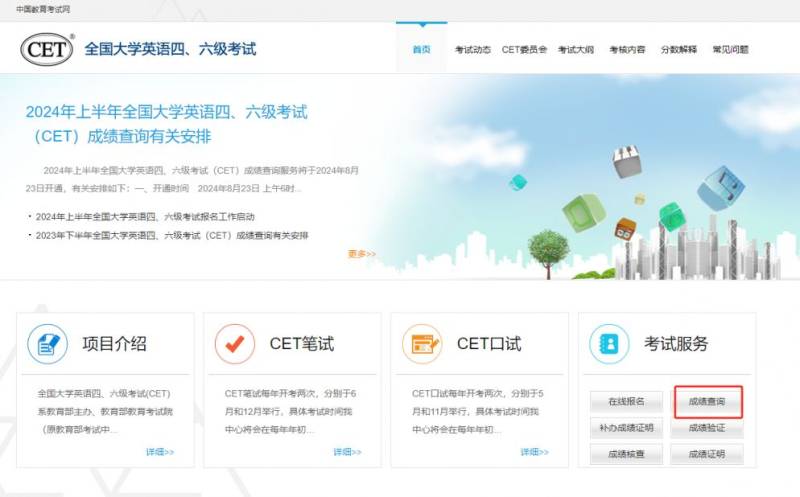
Task: Click the orange 更多>> link
Action: pos(362,254)
